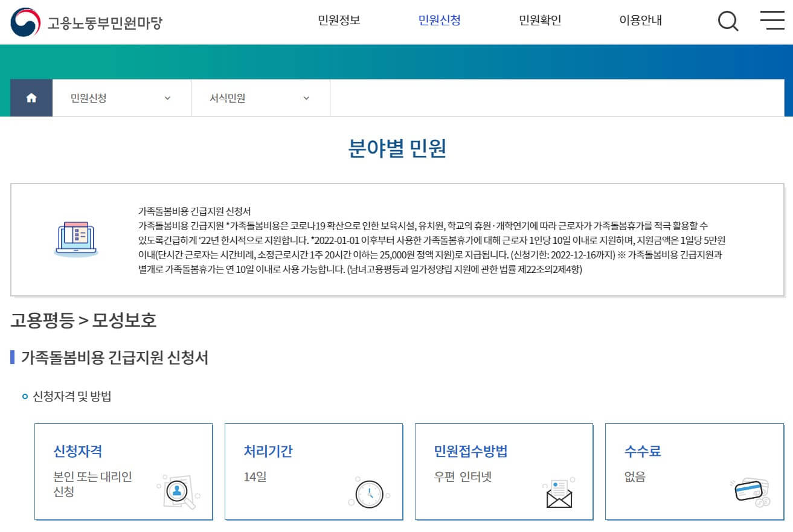Click the document illustration beside the notice
The height and width of the screenshot is (532, 793).
76,237
